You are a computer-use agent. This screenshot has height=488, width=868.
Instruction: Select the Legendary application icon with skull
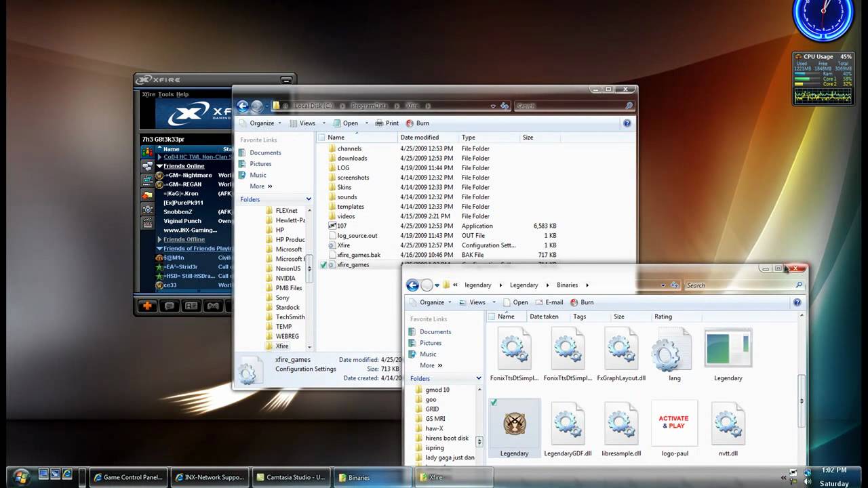click(x=514, y=428)
